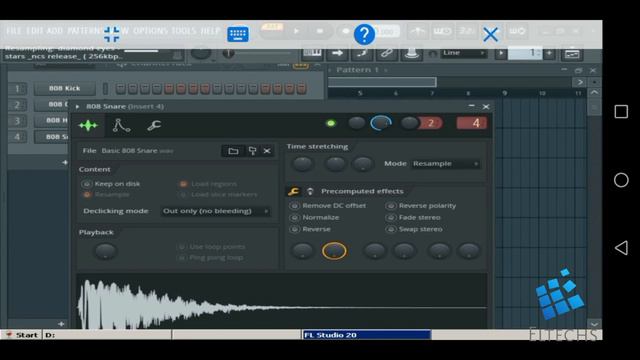Click the red number 2 box next to mixer track 4
The height and width of the screenshot is (360, 640).
(x=431, y=123)
